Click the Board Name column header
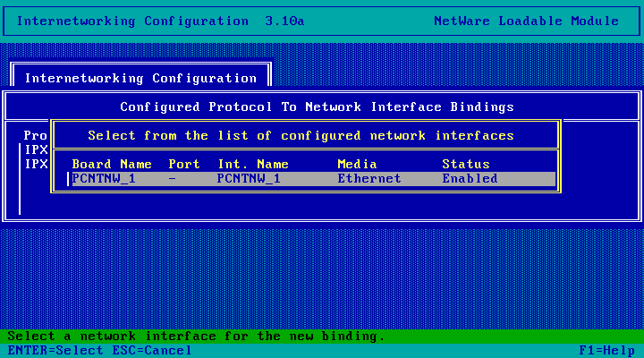The height and width of the screenshot is (358, 644). pyautogui.click(x=112, y=165)
